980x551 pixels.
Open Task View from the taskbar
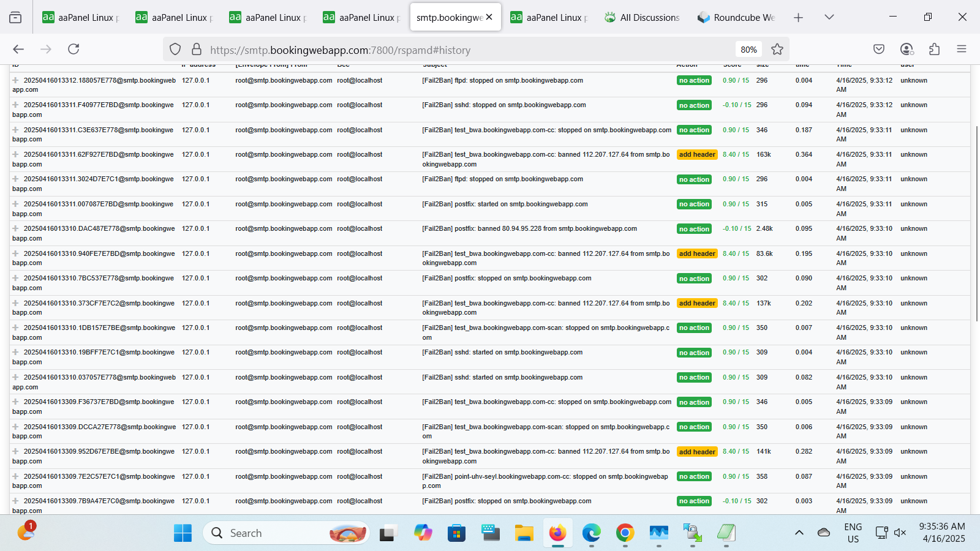click(x=388, y=533)
